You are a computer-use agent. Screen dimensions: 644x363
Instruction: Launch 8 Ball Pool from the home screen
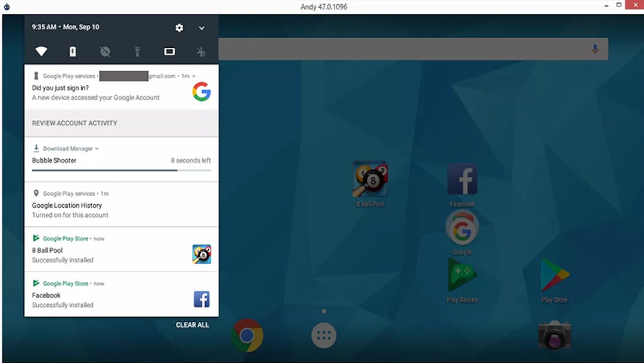coord(371,179)
